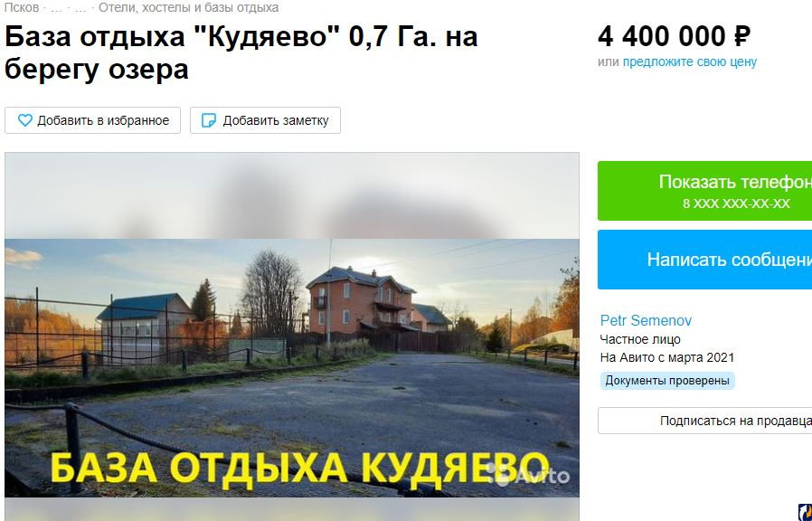Open the Отели, хостелы и базы отдыха category

[x=188, y=8]
